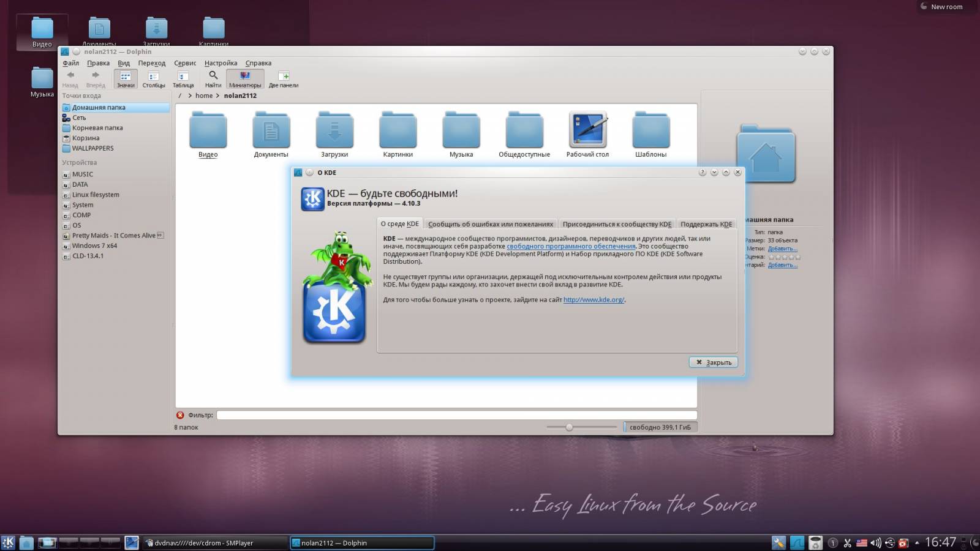Open the KDE application launcher
The width and height of the screenshot is (980, 551).
tap(8, 542)
